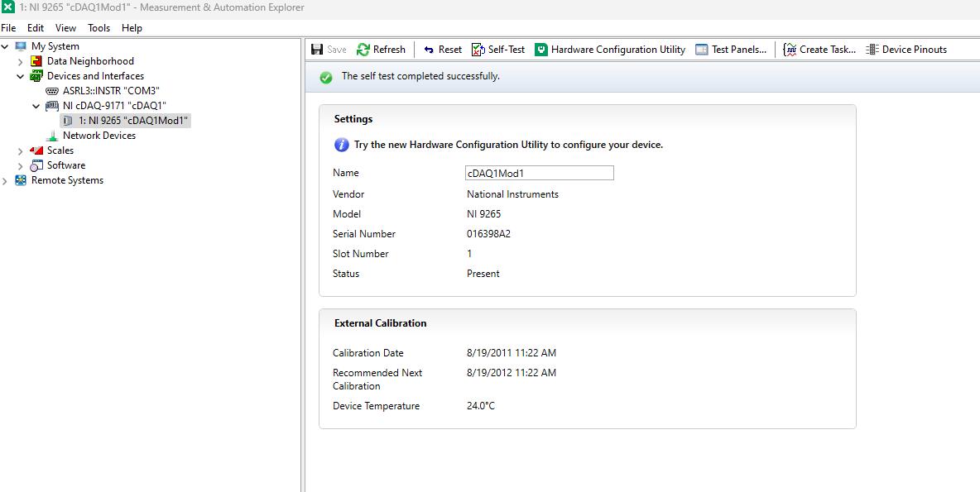This screenshot has height=492, width=980.
Task: Click the Create Task button label
Action: [829, 50]
